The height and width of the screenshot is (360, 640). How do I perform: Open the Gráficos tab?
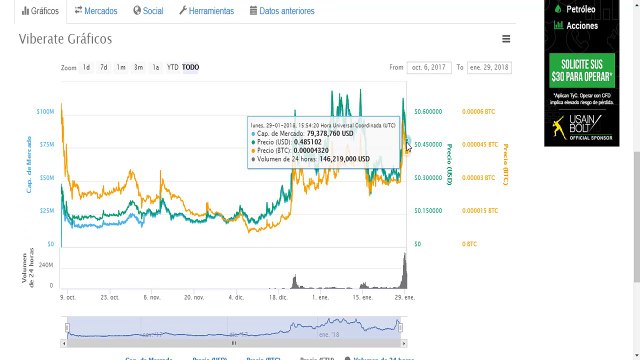point(40,11)
